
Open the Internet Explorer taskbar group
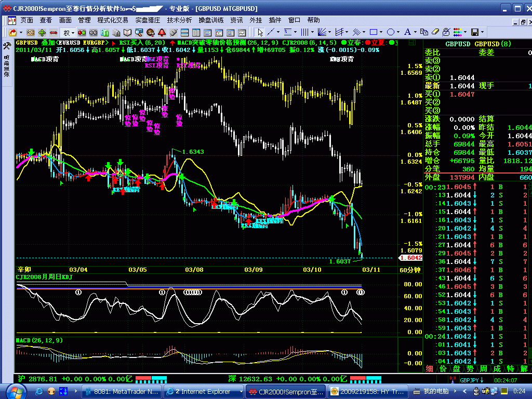pos(204,392)
